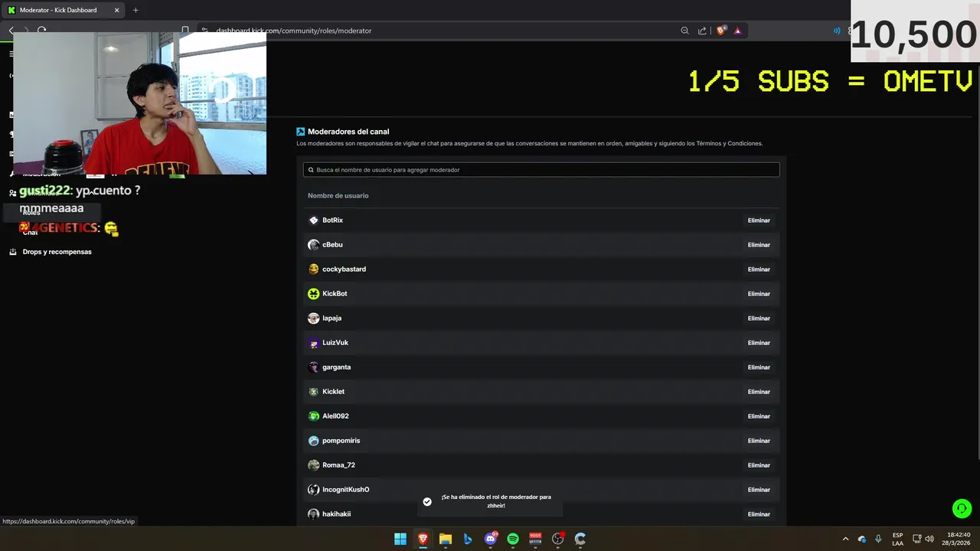
Task: Open the Brave Shields lion icon
Action: [x=720, y=31]
